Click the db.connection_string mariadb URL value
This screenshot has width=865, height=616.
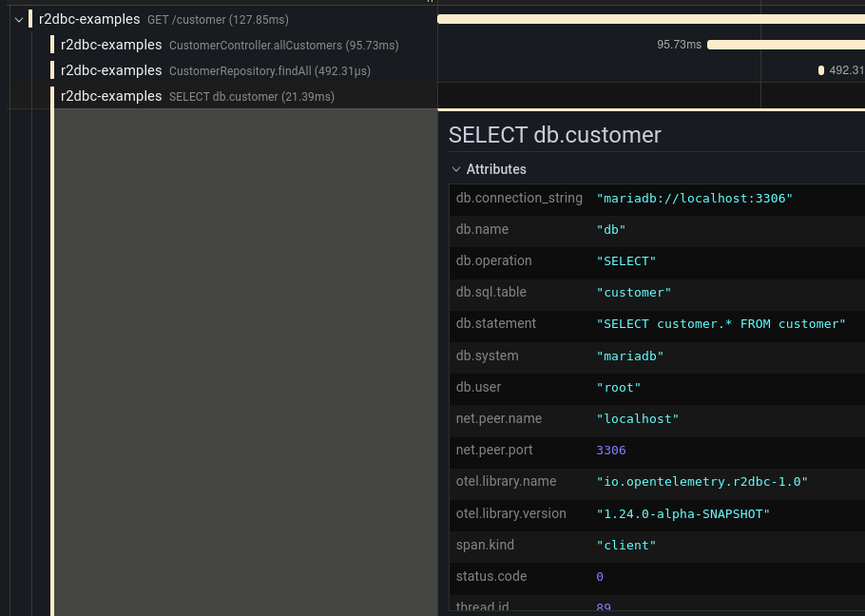694,199
